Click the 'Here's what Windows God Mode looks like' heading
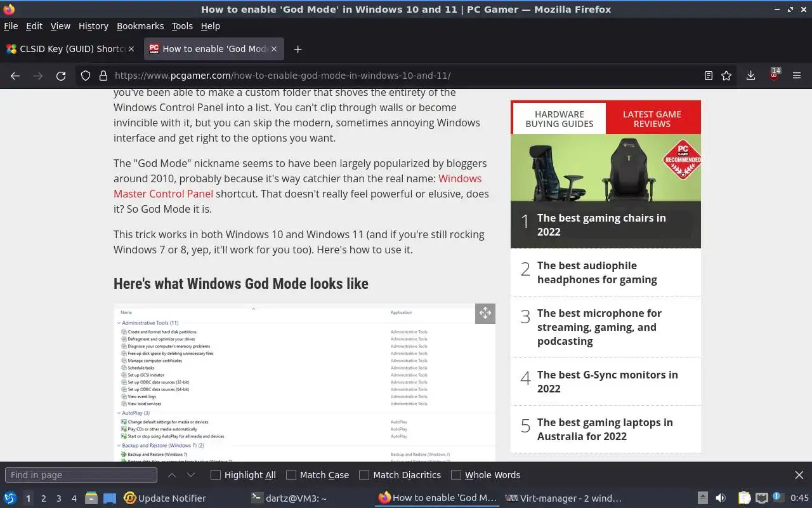This screenshot has height=508, width=812. (x=241, y=284)
